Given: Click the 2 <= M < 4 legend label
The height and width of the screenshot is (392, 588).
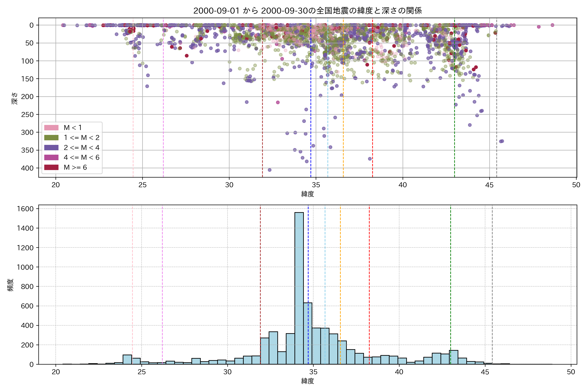Looking at the screenshot, I should coord(82,147).
